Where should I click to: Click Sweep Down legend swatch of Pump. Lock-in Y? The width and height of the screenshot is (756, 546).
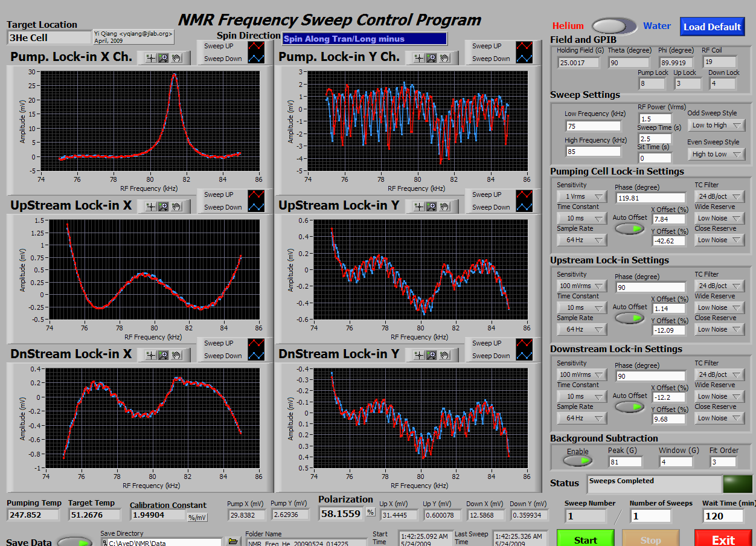(x=525, y=59)
